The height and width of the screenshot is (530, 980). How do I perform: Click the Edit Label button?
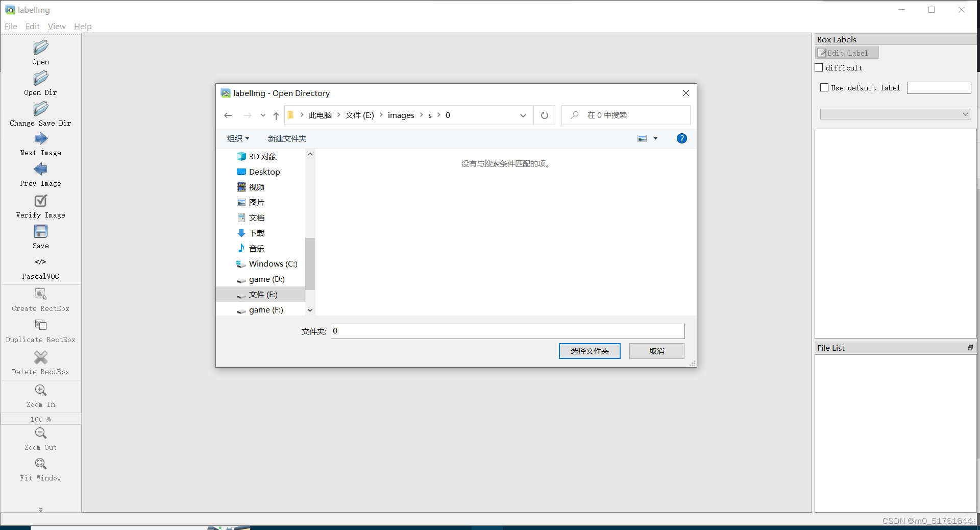click(847, 53)
